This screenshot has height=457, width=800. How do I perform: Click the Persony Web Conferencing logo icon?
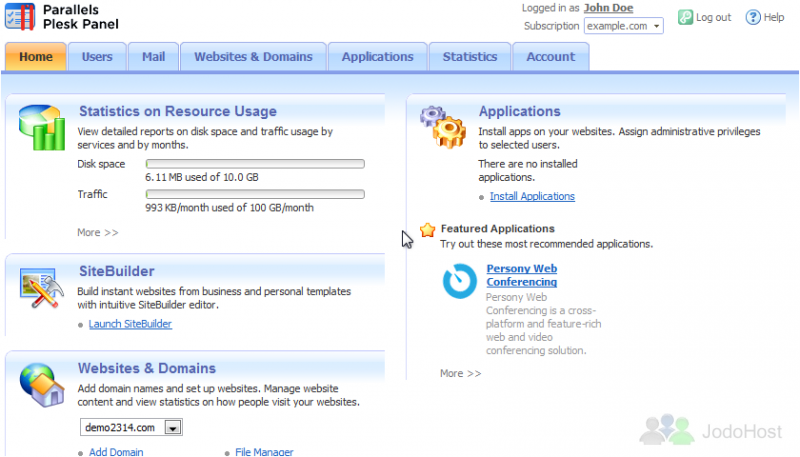pos(460,281)
